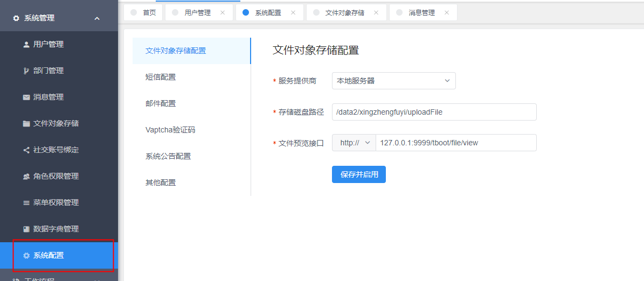Click the 存储磁盘路径 field label
Viewport: 644px width, 281px height.
tap(301, 112)
